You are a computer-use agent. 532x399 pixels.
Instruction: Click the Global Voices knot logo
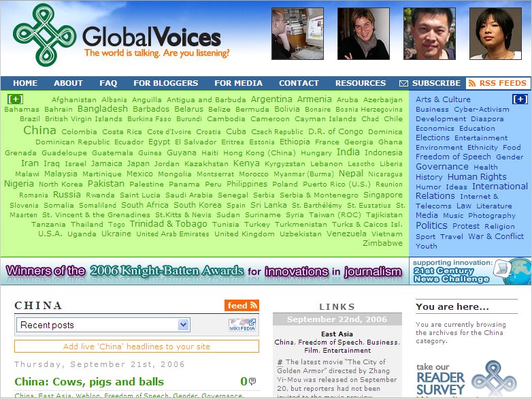44,35
